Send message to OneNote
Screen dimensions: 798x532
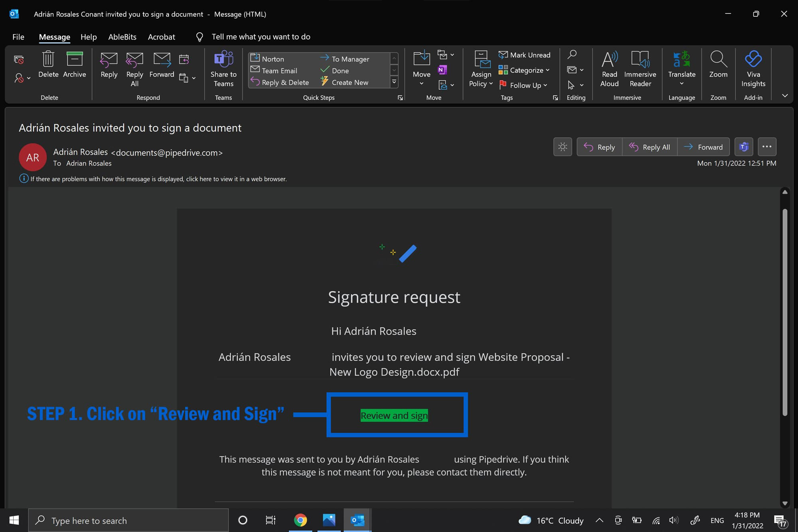[x=442, y=70]
